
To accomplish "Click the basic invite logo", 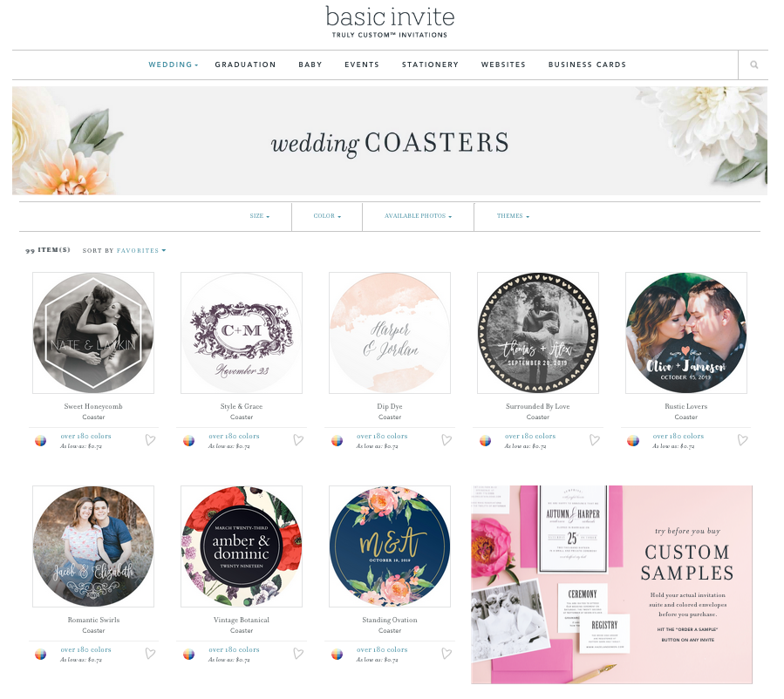I will [390, 22].
